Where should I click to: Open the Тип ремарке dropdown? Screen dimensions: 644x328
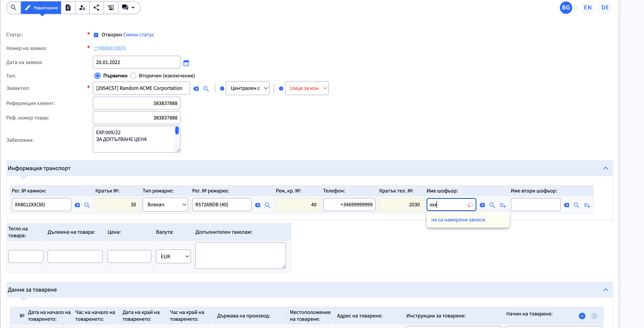click(165, 204)
